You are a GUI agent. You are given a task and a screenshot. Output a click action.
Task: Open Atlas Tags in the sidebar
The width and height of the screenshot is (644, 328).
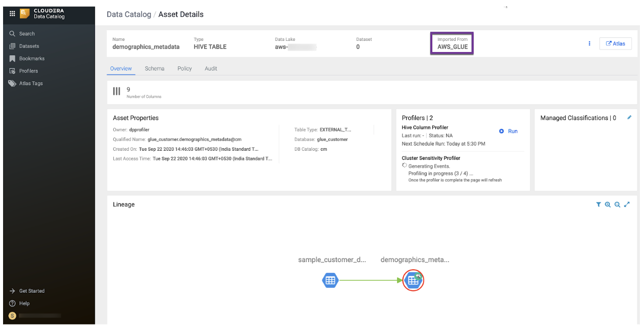point(31,83)
